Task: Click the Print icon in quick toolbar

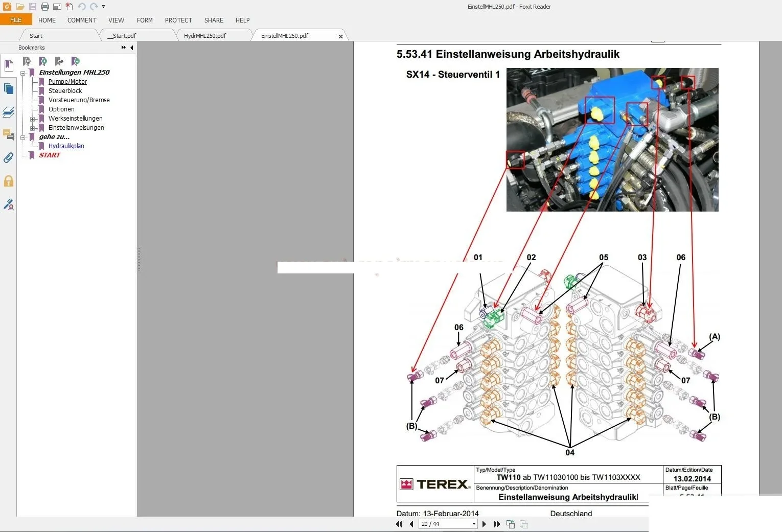Action: tap(45, 7)
